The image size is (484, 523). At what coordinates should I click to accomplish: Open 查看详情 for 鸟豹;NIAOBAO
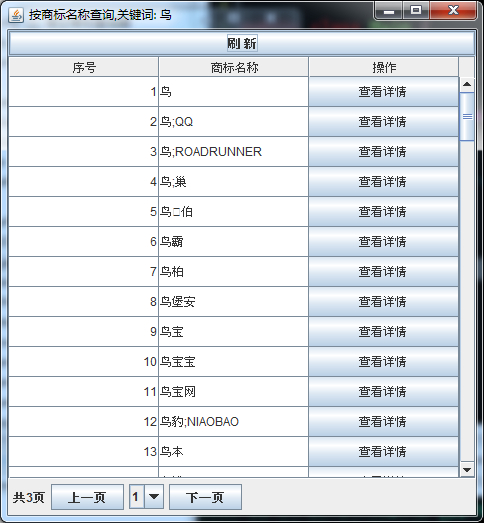(x=384, y=422)
